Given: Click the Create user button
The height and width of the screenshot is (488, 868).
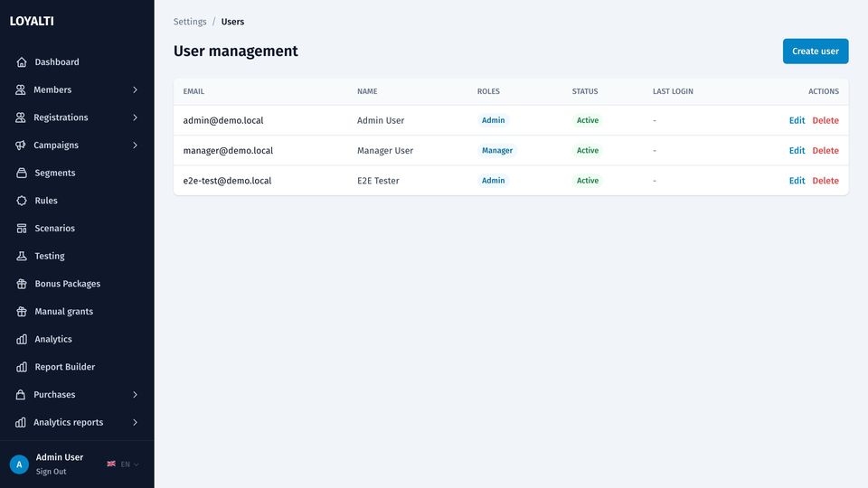Looking at the screenshot, I should [816, 51].
